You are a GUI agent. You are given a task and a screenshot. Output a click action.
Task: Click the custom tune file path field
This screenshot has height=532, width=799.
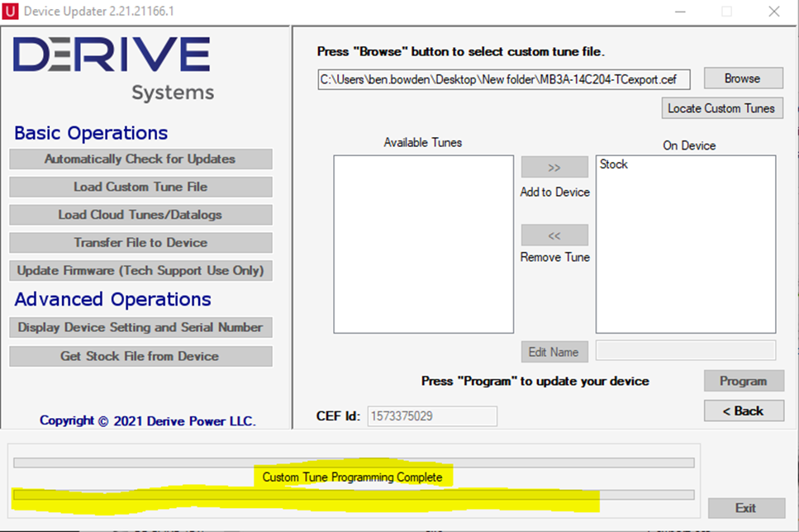point(504,79)
